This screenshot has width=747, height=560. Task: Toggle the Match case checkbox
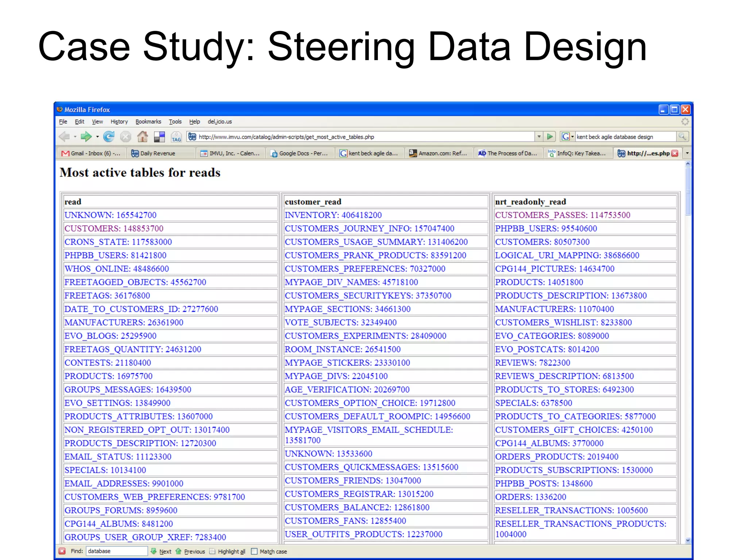pyautogui.click(x=254, y=551)
